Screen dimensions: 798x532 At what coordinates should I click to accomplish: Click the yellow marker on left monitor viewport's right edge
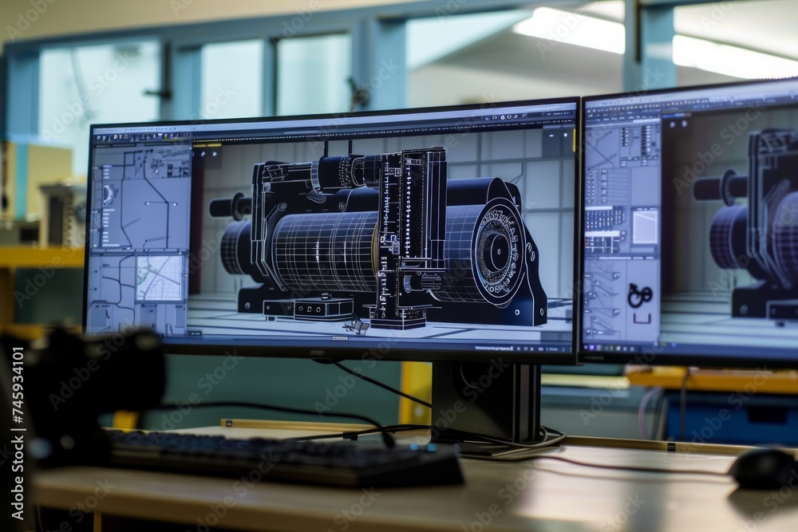pos(574,140)
